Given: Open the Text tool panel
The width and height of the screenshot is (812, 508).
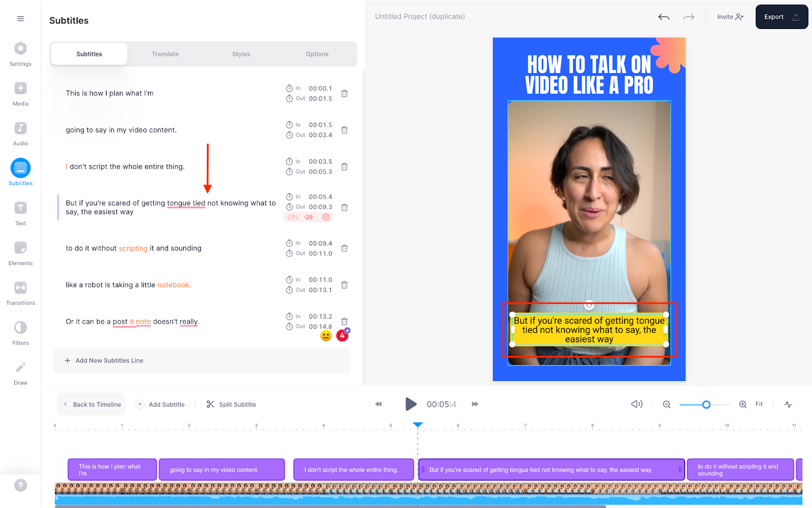Looking at the screenshot, I should pyautogui.click(x=20, y=214).
